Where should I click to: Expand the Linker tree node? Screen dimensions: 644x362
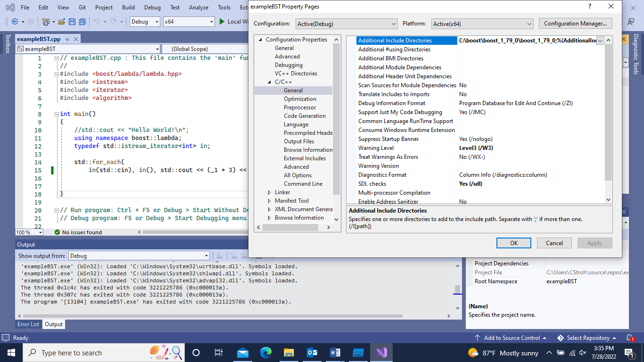coord(269,192)
